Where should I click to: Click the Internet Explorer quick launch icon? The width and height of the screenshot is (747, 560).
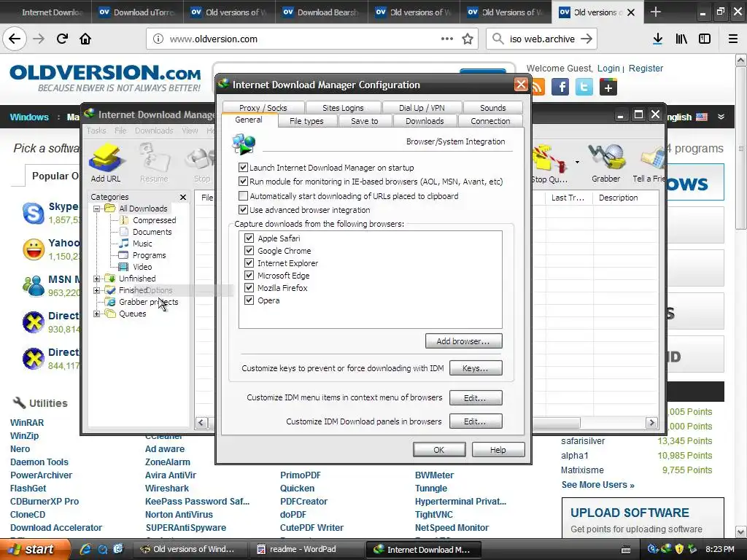pos(86,549)
